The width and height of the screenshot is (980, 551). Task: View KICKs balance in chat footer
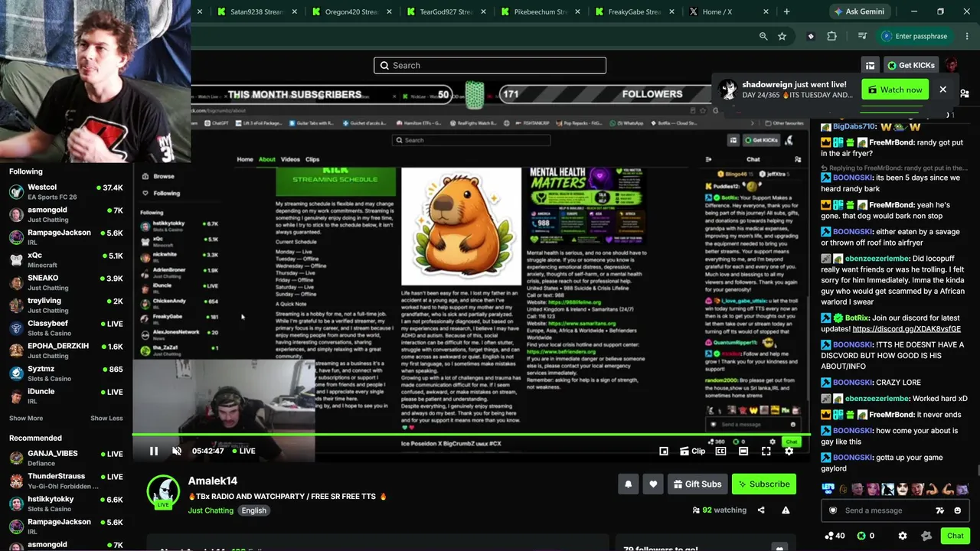(866, 536)
